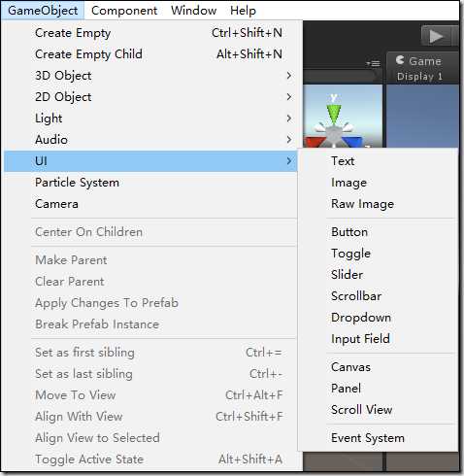
Task: Open the panel options menu icon beside Game tab
Action: [x=373, y=63]
